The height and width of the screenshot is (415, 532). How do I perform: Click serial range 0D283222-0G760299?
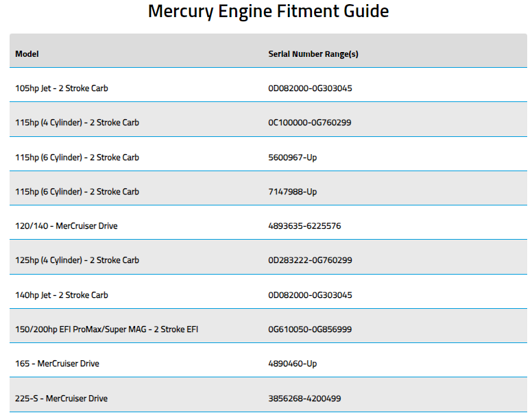(310, 260)
